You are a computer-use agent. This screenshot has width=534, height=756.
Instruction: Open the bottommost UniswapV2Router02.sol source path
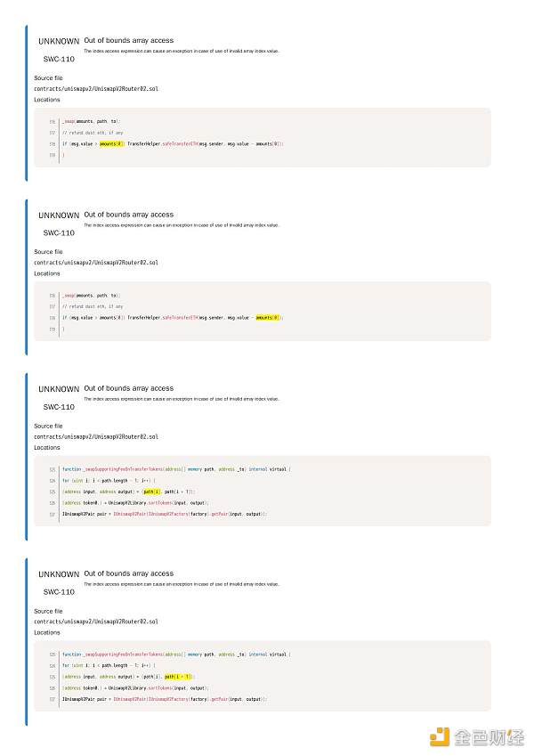click(96, 622)
